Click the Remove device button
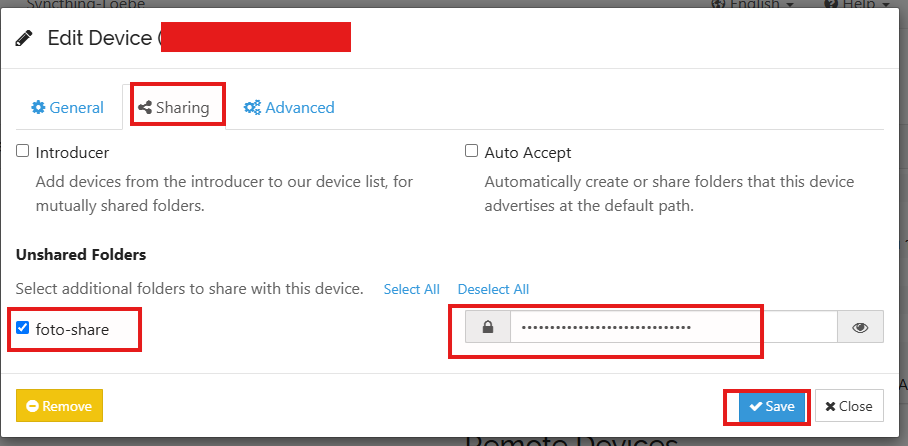Viewport: 908px width, 446px height. point(60,406)
